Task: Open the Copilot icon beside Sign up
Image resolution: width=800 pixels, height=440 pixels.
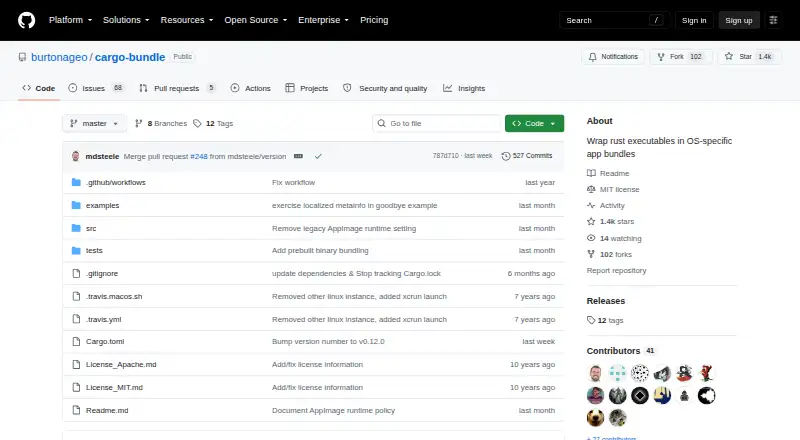Action: click(x=773, y=20)
